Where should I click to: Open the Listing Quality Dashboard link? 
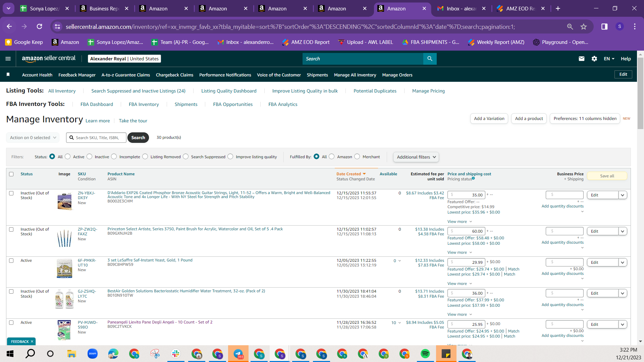(229, 91)
